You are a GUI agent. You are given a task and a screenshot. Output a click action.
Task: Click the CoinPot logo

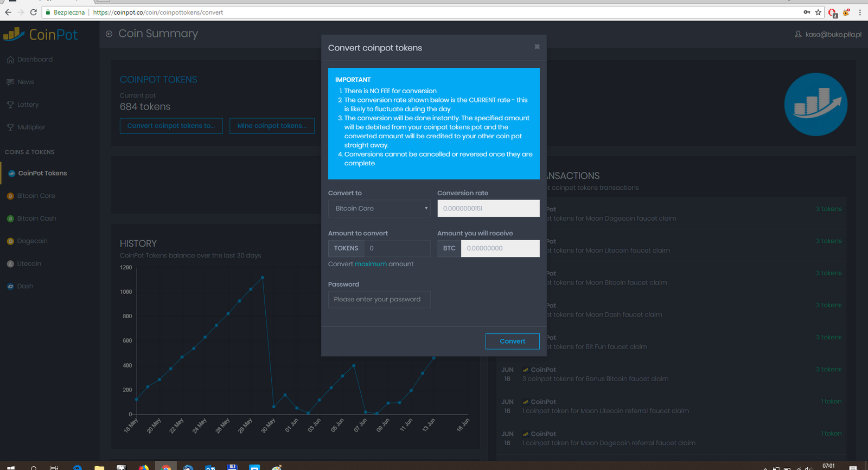click(x=41, y=35)
